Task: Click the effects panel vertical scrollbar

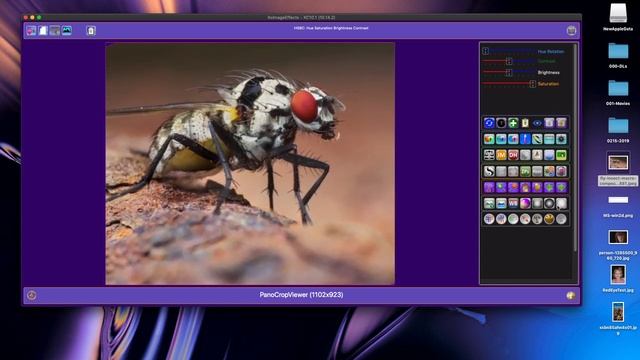Action: pos(576,148)
